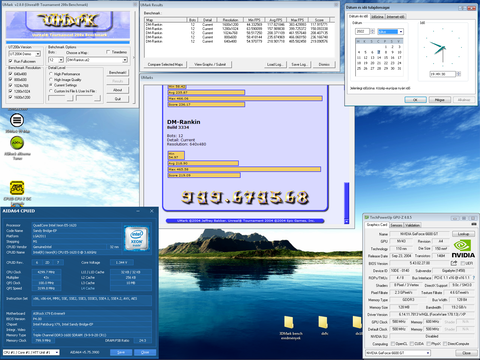The image size is (480, 360).
Task: Click Mégse in the date and time dialog
Action: 439,100
